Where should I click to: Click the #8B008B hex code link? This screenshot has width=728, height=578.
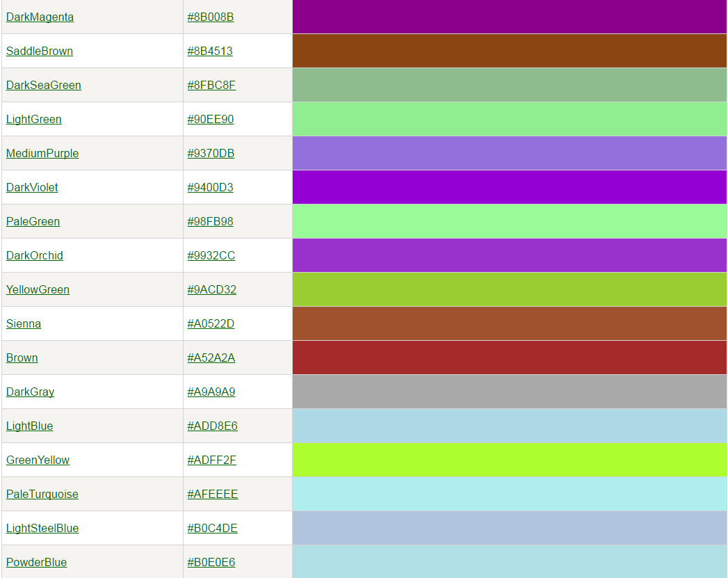pyautogui.click(x=210, y=17)
